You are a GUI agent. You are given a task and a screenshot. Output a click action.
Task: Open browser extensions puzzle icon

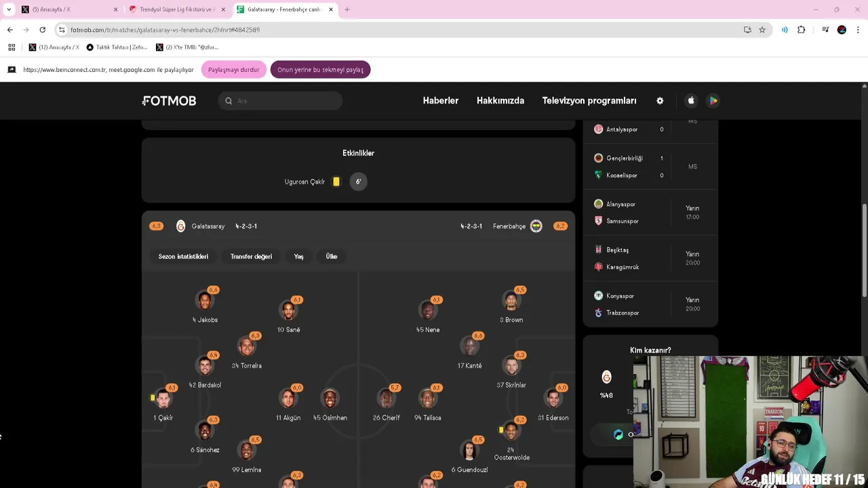pos(802,30)
